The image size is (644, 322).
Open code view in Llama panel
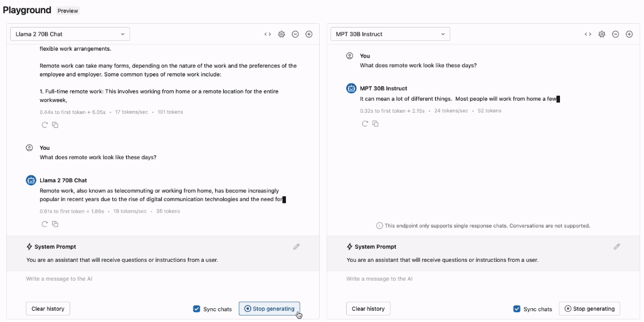coord(268,34)
